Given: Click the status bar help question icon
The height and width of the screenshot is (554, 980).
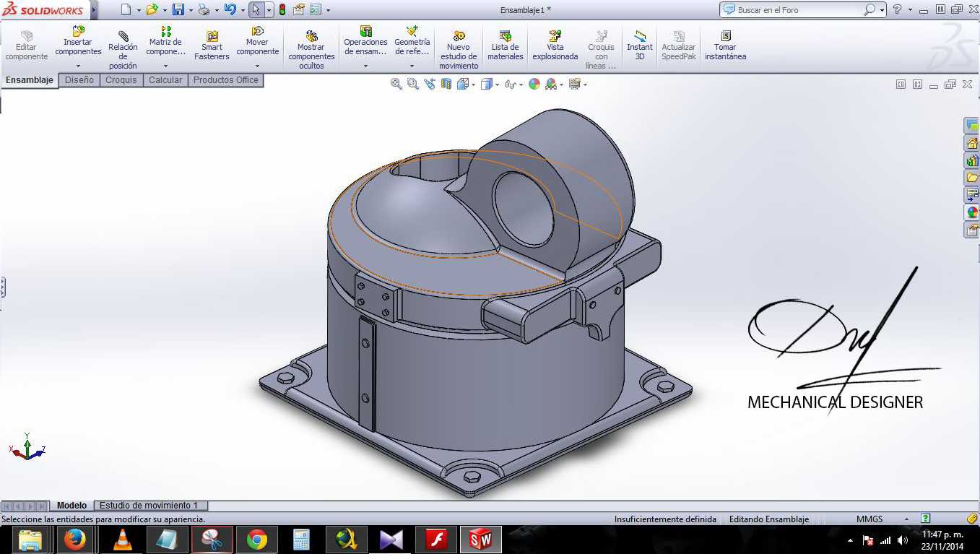Looking at the screenshot, I should [926, 519].
